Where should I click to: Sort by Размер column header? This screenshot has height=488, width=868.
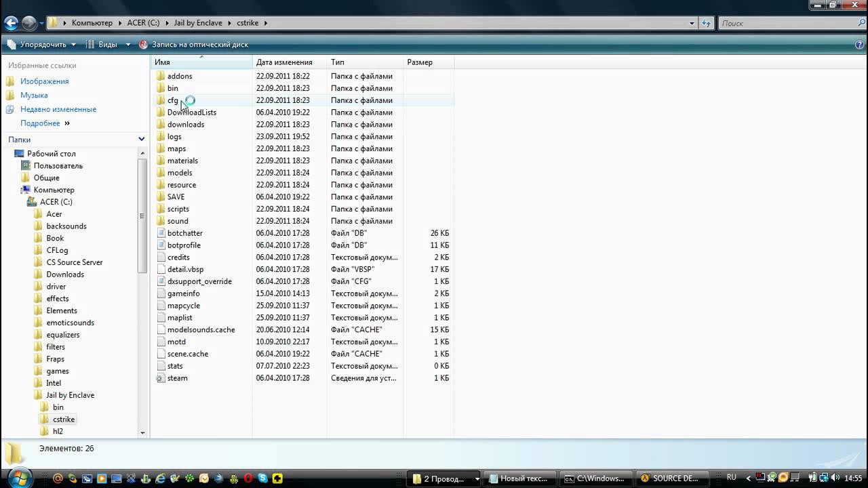[429, 62]
